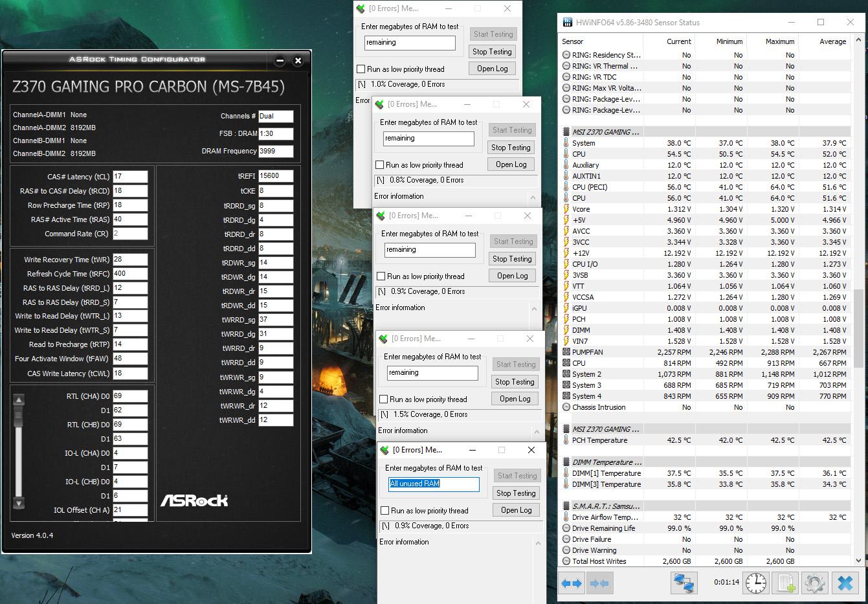The height and width of the screenshot is (604, 868).
Task: Click Stop Testing in the 1.5% Coverage MemTest window
Action: click(515, 382)
